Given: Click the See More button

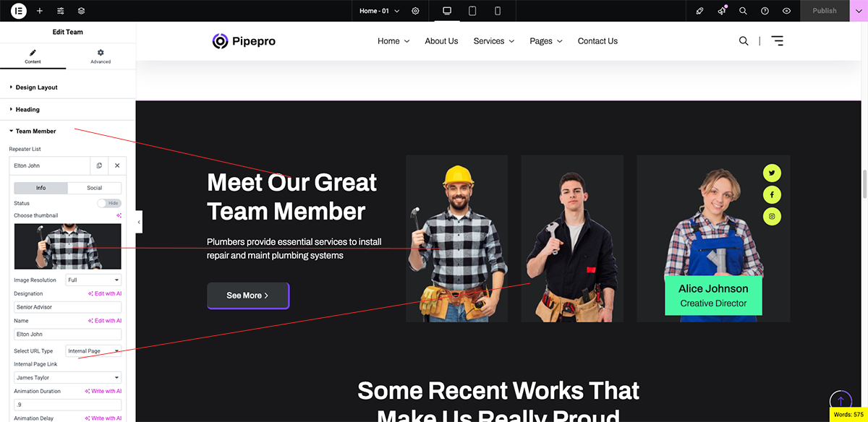Looking at the screenshot, I should pos(248,296).
